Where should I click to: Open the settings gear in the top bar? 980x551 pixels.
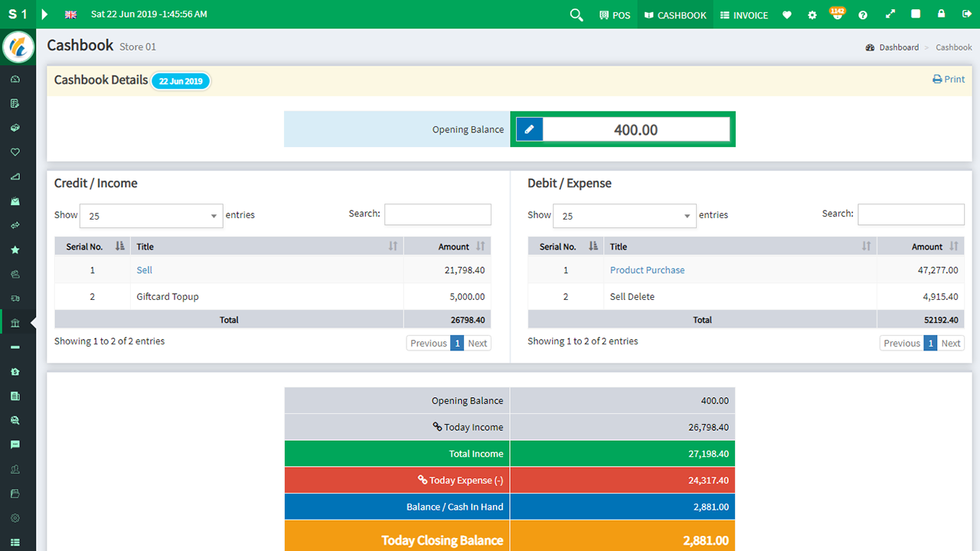812,14
